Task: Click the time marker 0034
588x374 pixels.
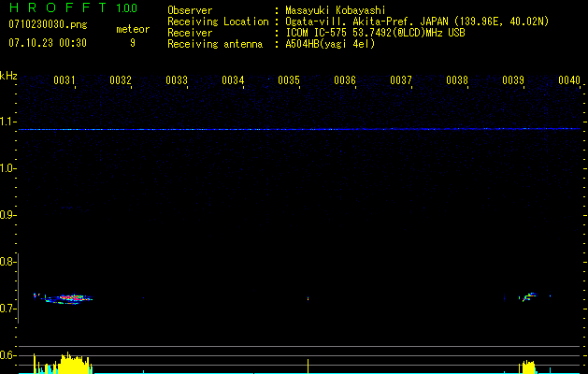Action: pos(233,79)
